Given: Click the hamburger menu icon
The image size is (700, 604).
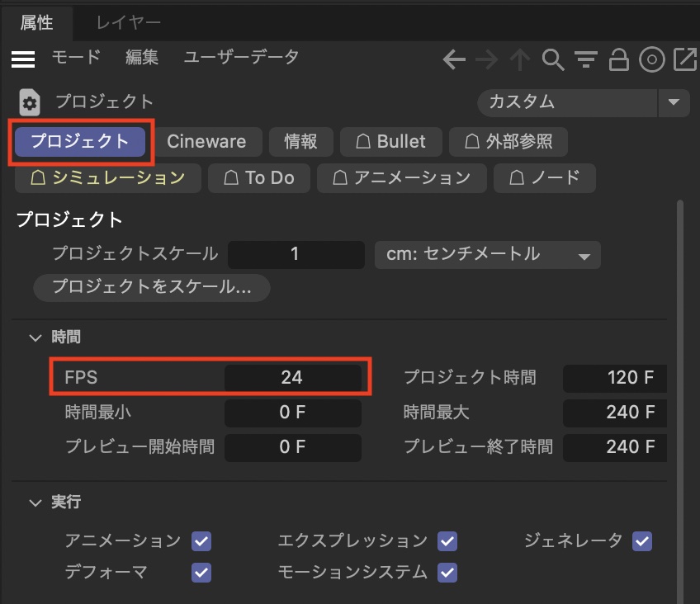Looking at the screenshot, I should pyautogui.click(x=23, y=59).
